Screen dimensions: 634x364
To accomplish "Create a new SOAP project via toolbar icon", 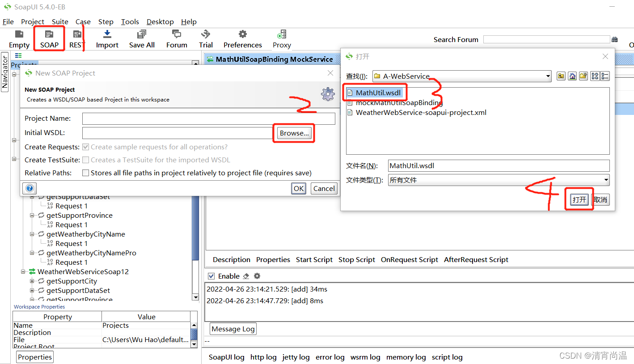I will [x=49, y=36].
